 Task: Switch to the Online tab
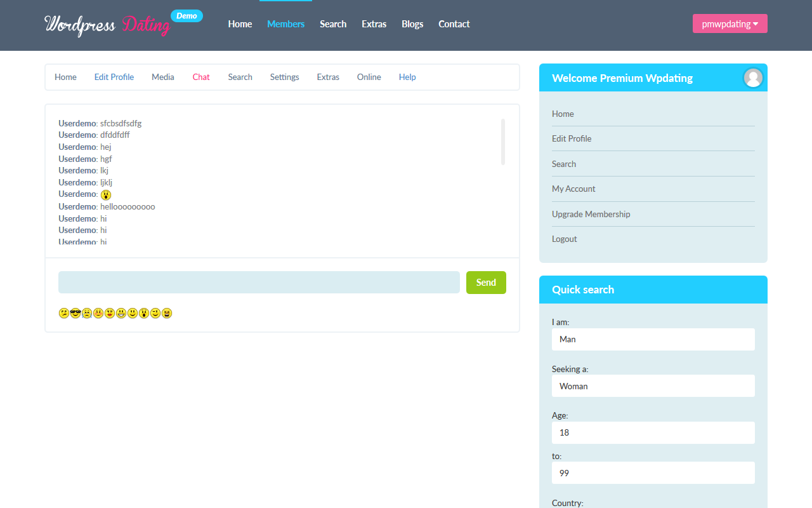pyautogui.click(x=369, y=77)
